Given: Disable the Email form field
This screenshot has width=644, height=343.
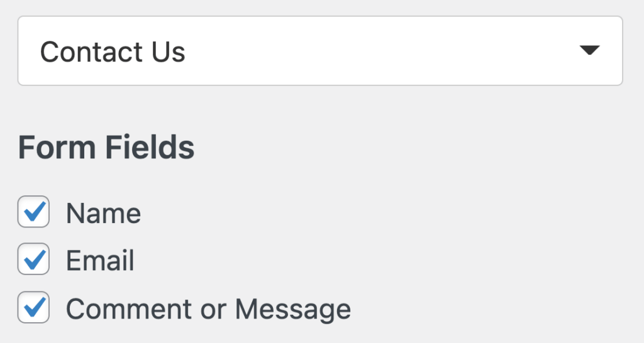Looking at the screenshot, I should [33, 259].
